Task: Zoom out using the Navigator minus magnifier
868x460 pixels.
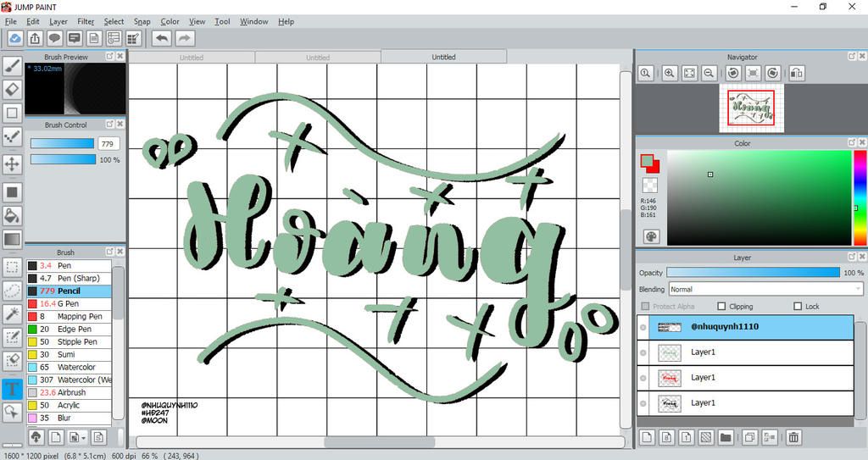Action: pyautogui.click(x=709, y=73)
